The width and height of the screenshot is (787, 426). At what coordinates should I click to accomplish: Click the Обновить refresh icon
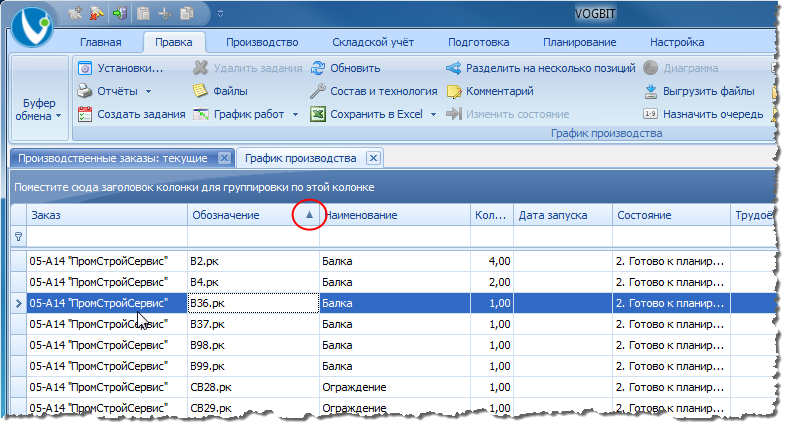(x=318, y=68)
